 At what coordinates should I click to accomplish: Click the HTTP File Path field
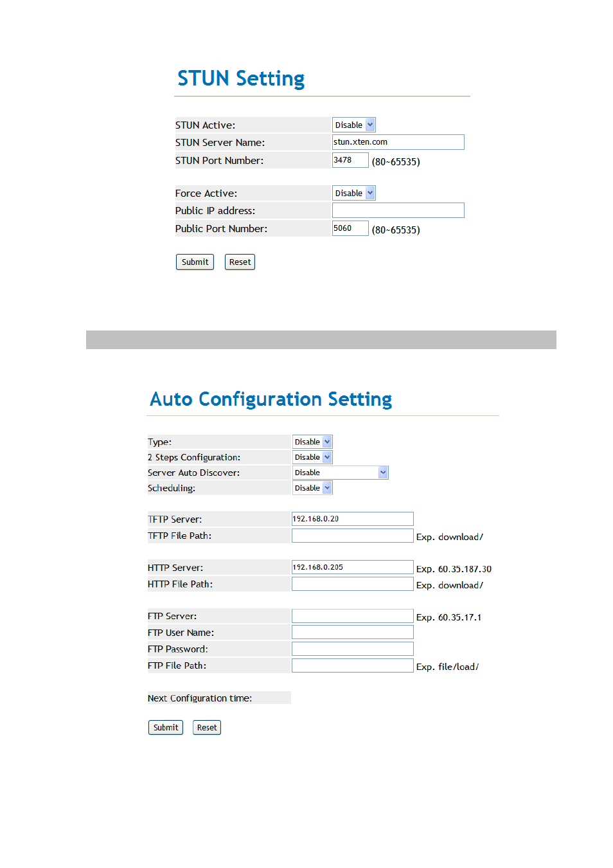(352, 584)
